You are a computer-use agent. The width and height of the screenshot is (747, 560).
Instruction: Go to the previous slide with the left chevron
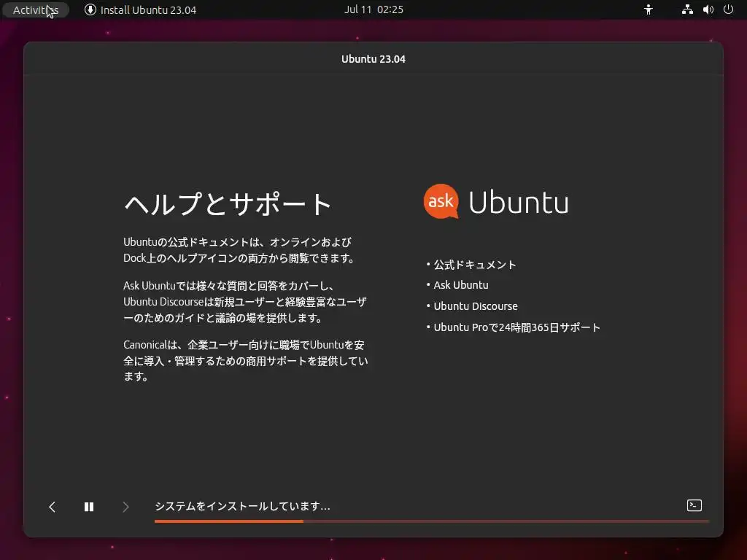tap(53, 507)
